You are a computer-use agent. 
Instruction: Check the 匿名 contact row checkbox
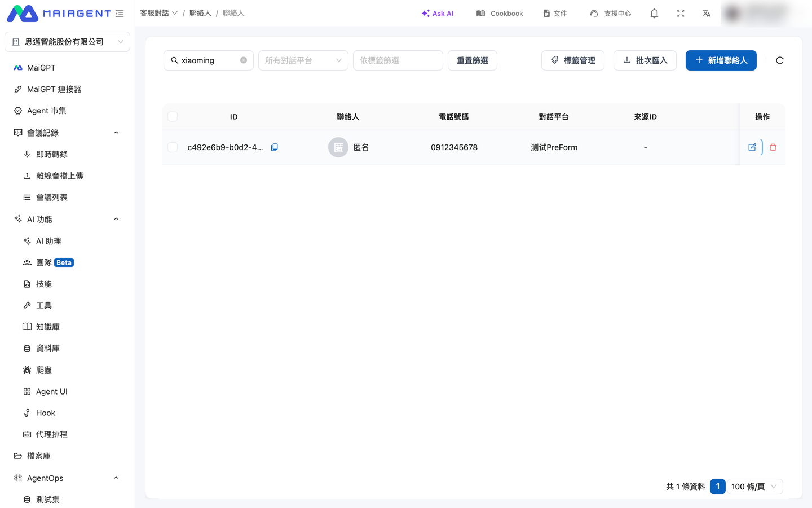point(173,147)
